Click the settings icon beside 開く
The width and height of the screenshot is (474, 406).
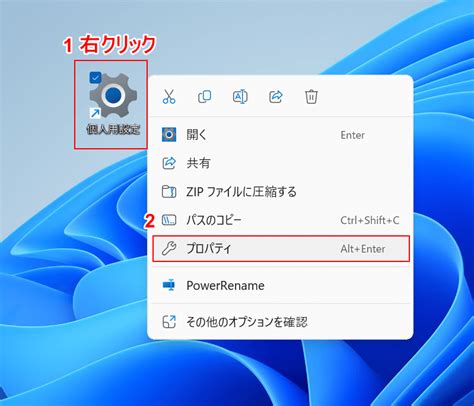(x=169, y=135)
